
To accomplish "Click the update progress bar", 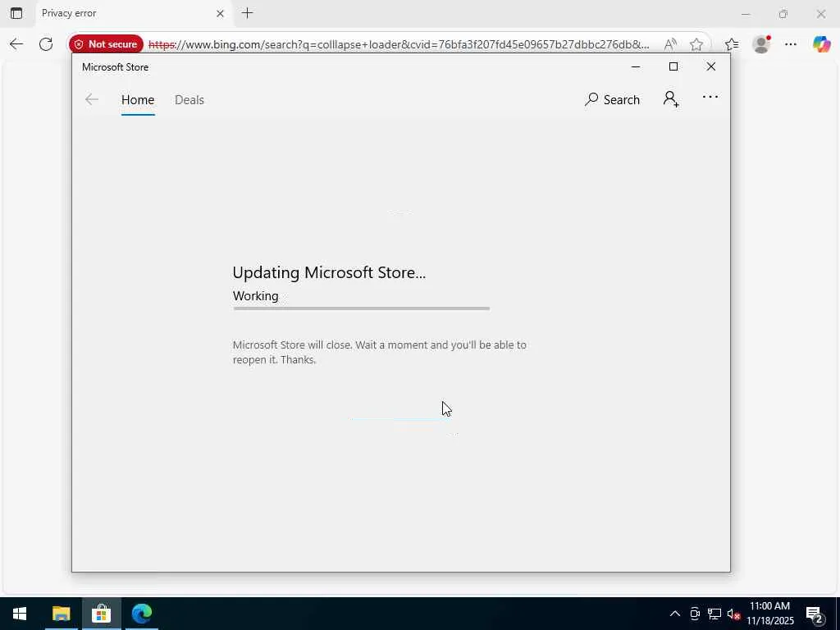I will [361, 308].
